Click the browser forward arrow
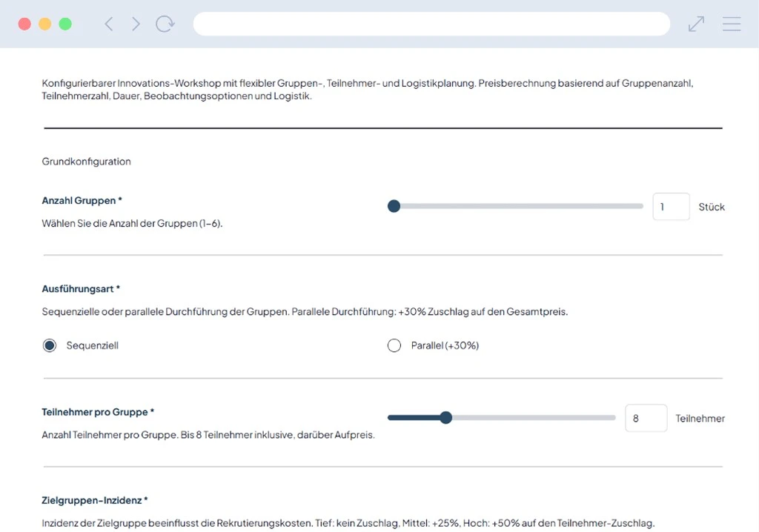This screenshot has height=532, width=759. (x=136, y=24)
